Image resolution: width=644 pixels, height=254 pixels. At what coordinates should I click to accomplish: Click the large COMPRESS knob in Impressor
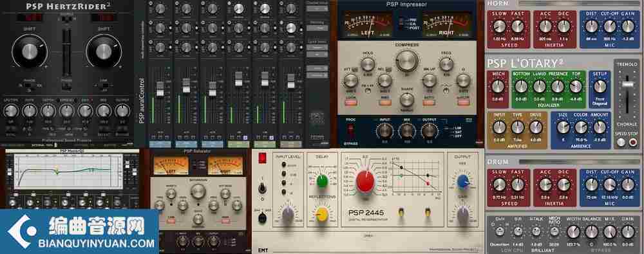click(x=406, y=62)
